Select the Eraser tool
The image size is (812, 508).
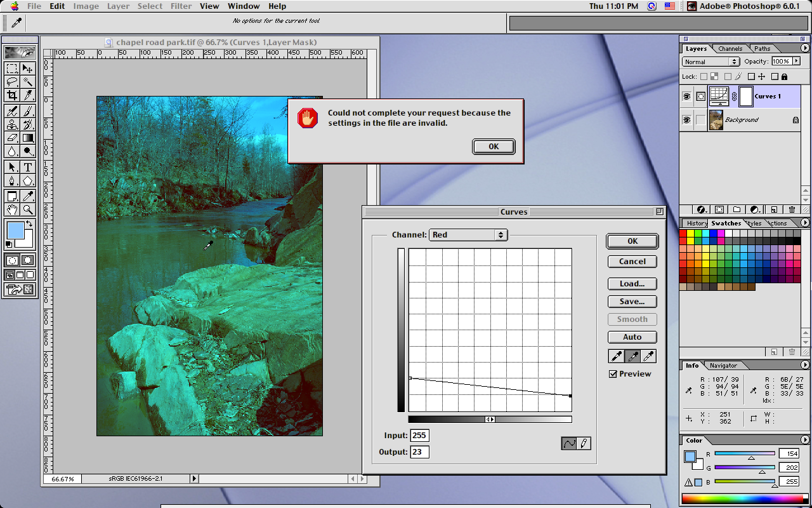pos(12,138)
